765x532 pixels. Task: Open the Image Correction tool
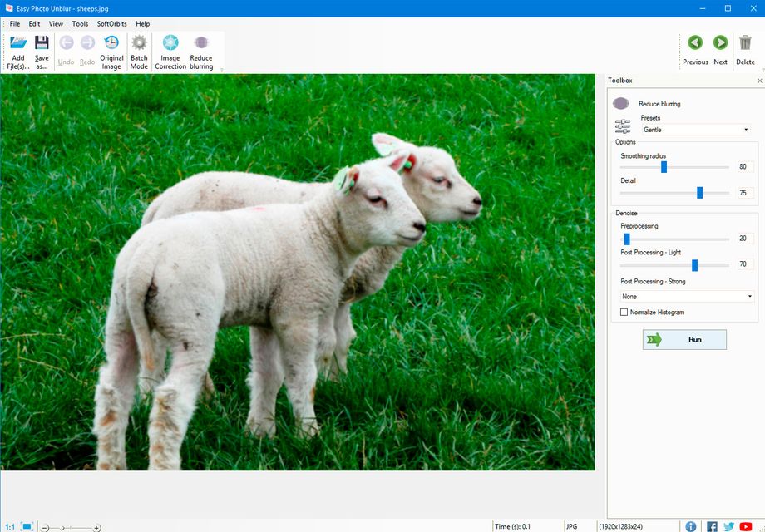(170, 52)
